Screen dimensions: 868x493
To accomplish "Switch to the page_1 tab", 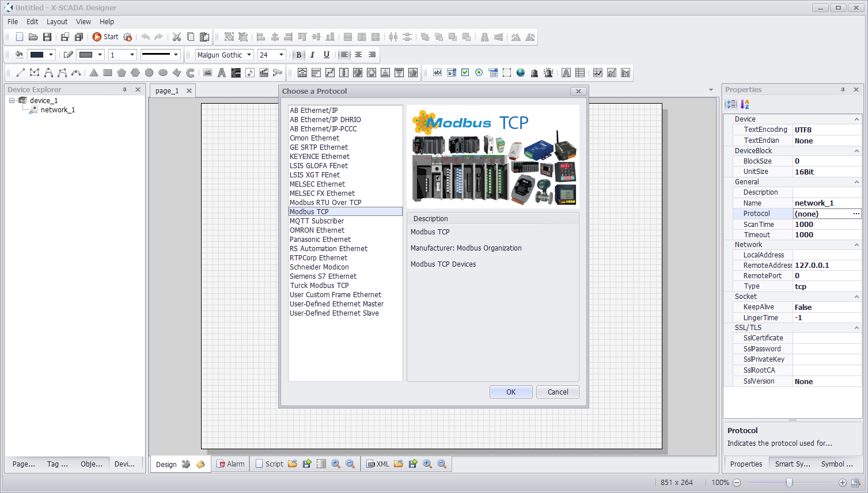I will [x=167, y=90].
